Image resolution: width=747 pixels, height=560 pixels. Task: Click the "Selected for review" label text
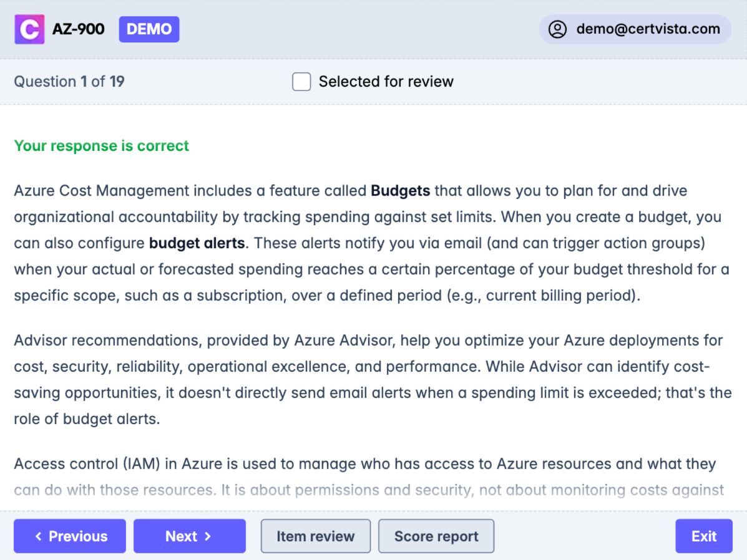tap(386, 82)
